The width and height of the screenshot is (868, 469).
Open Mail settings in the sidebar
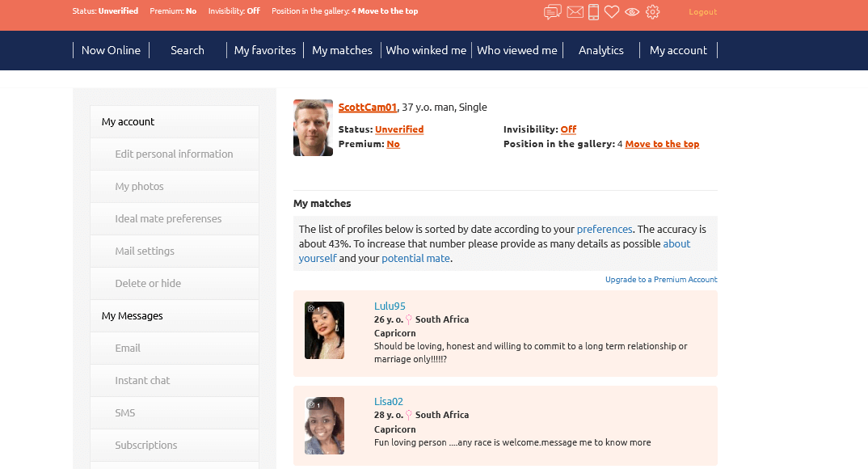click(x=175, y=251)
